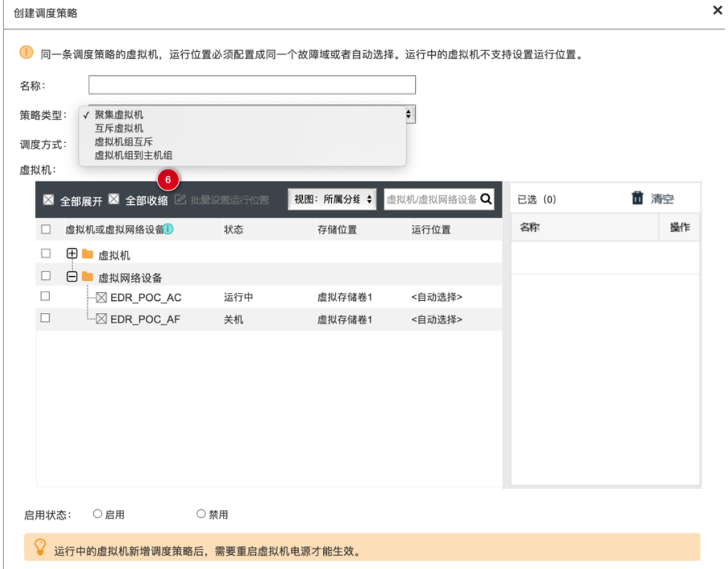
Task: Click the device icon of EDR_POC_AF
Action: pos(101,318)
